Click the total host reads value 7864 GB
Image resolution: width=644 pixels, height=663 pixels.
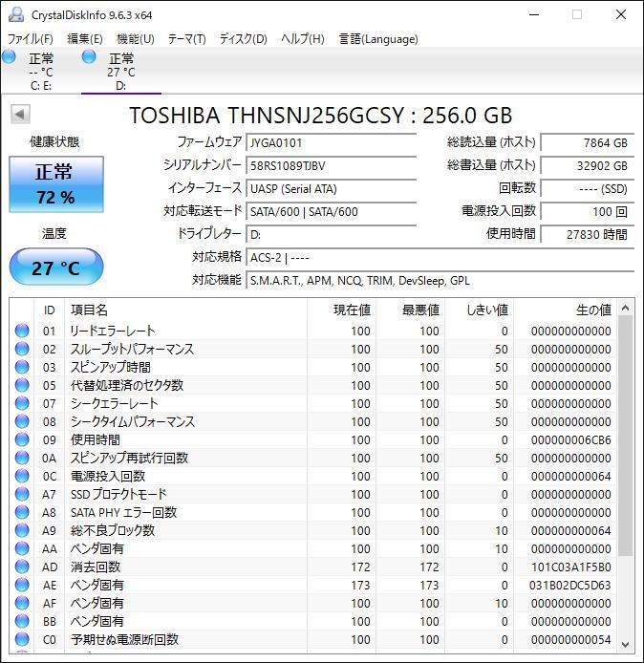click(x=587, y=142)
